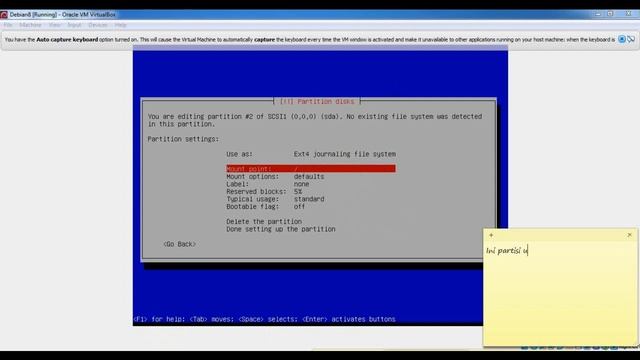The image size is (640, 360).
Task: Click 'Partition settings:' heading text
Action: click(x=183, y=139)
